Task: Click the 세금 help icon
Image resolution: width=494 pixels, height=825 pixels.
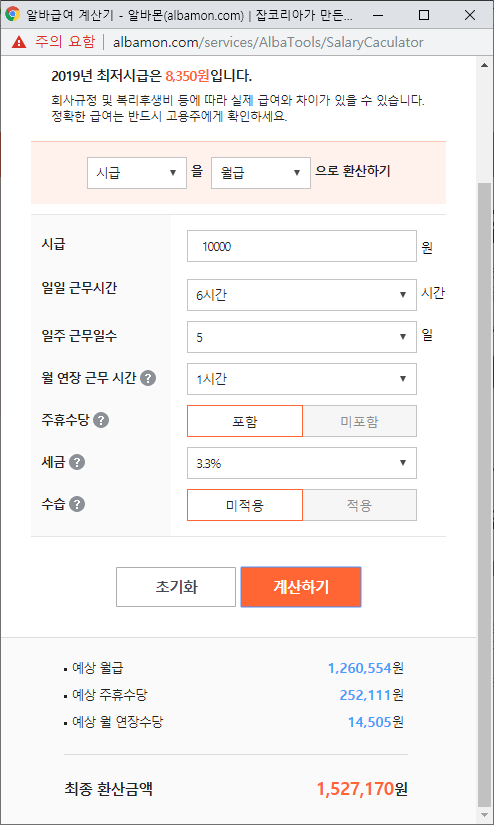Action: (77, 462)
